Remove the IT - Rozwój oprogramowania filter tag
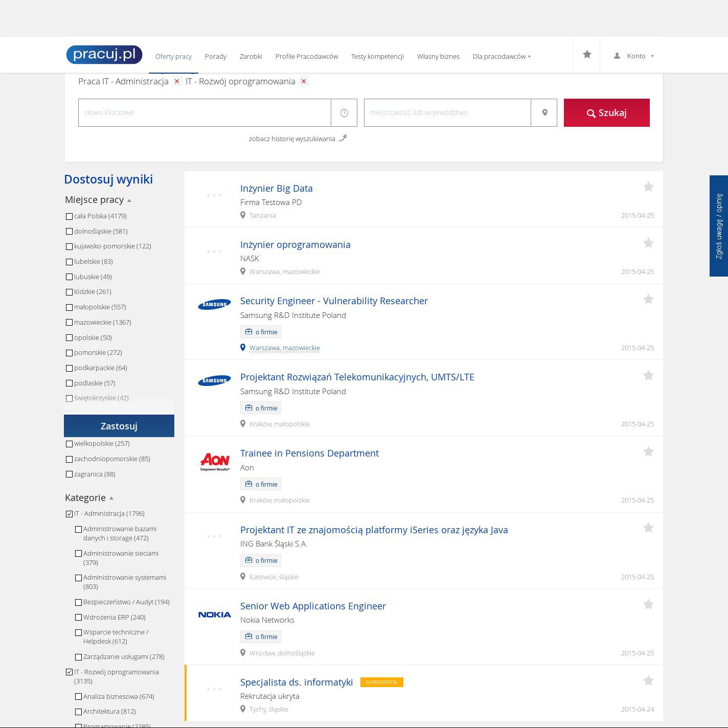The width and height of the screenshot is (728, 728). [304, 81]
